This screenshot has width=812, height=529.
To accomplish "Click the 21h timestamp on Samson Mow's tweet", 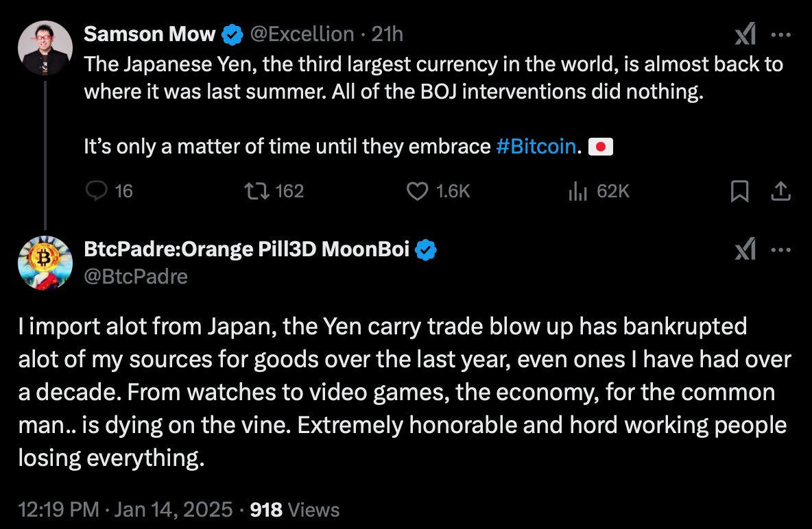I will [x=387, y=33].
